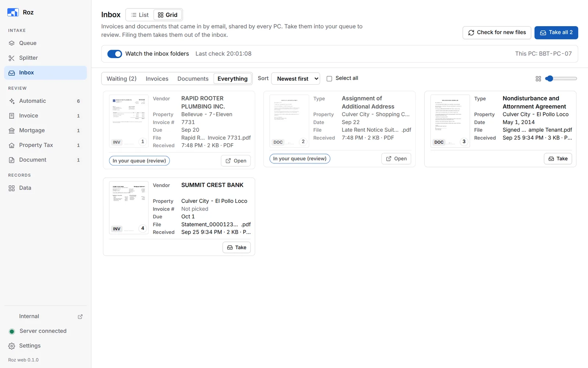Go to Automatic review section
The image size is (588, 368).
pos(46,101)
